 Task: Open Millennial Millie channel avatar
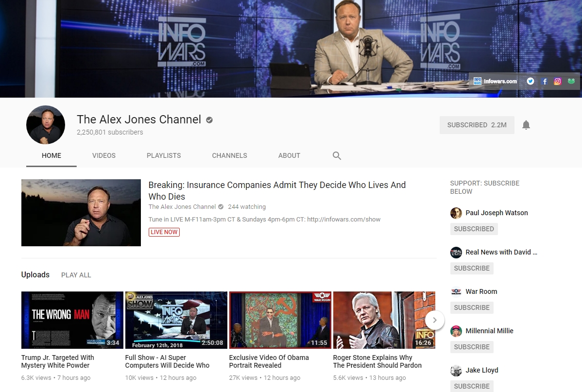tap(456, 331)
